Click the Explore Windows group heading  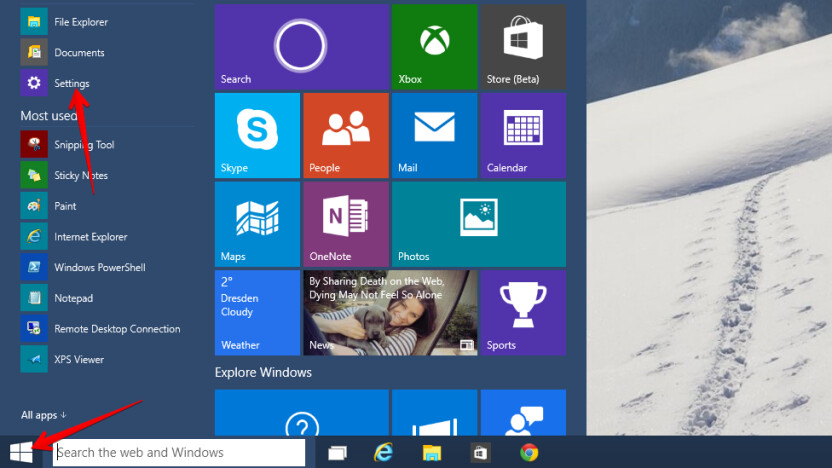point(263,372)
